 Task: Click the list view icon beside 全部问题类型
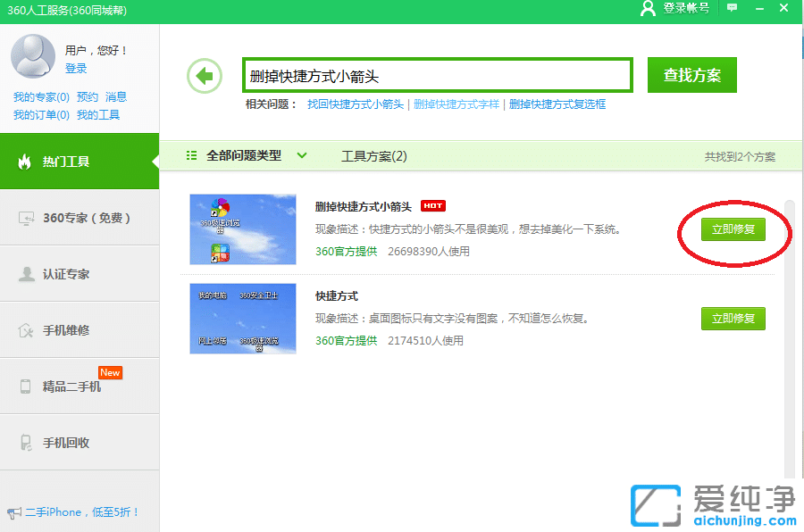(191, 154)
